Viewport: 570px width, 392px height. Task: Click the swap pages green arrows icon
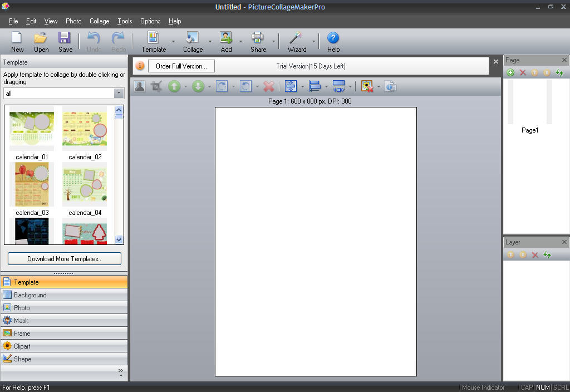(x=559, y=73)
